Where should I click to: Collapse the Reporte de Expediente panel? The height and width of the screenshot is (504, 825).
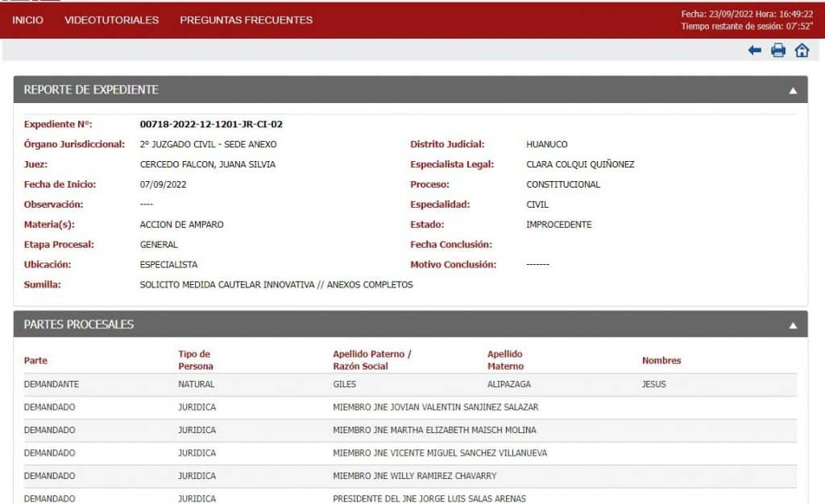793,90
